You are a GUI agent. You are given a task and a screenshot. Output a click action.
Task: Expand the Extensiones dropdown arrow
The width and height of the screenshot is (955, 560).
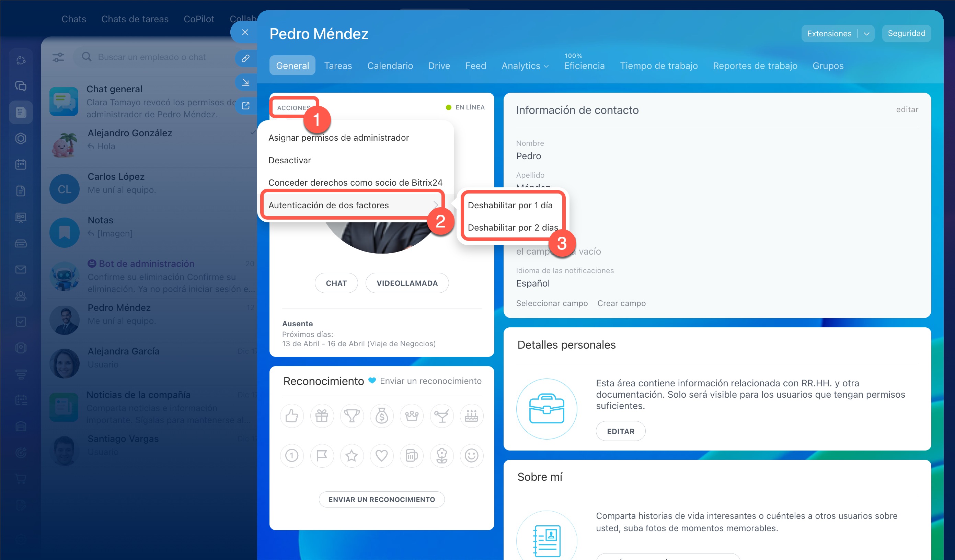click(866, 34)
